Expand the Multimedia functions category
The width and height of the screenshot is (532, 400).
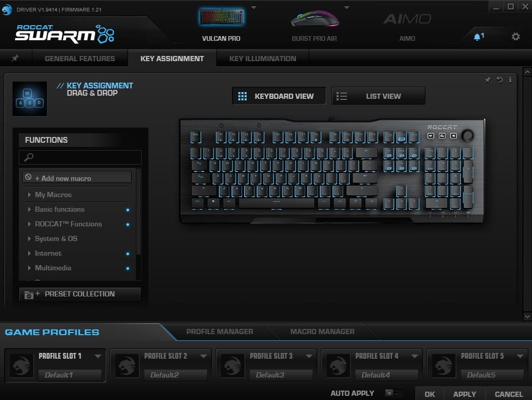[53, 268]
